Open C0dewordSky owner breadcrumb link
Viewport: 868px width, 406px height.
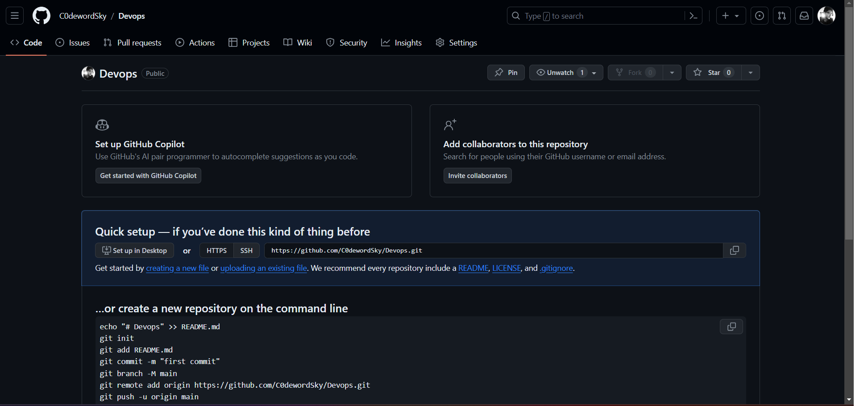pyautogui.click(x=83, y=16)
